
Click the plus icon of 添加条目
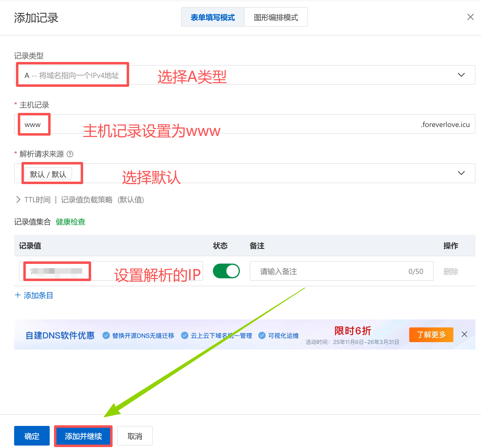click(x=18, y=295)
